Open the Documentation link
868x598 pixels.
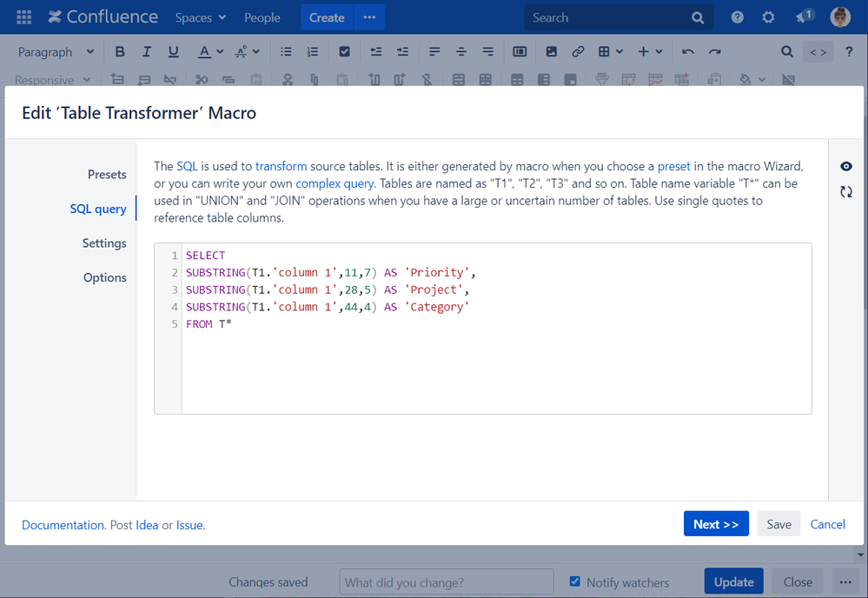pyautogui.click(x=63, y=525)
